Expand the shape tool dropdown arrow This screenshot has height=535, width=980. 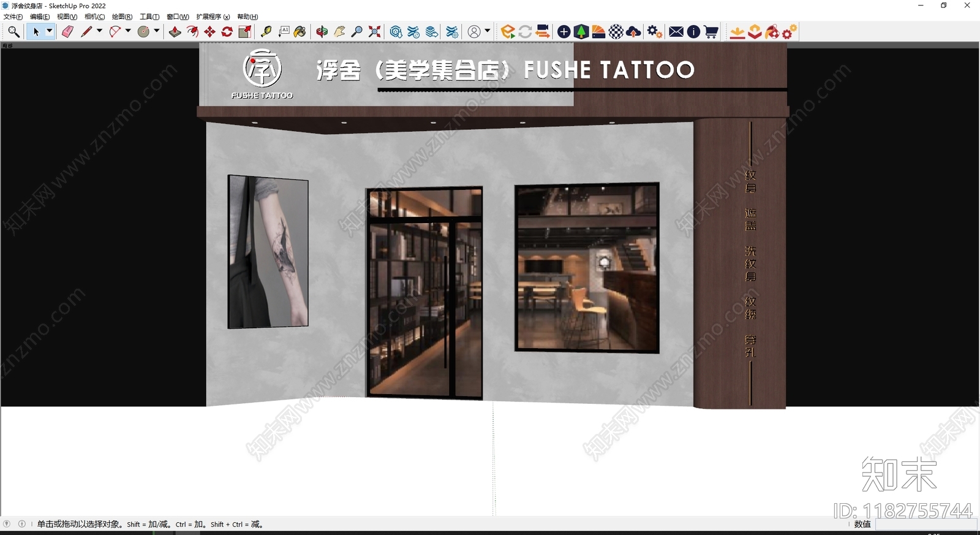point(157,31)
